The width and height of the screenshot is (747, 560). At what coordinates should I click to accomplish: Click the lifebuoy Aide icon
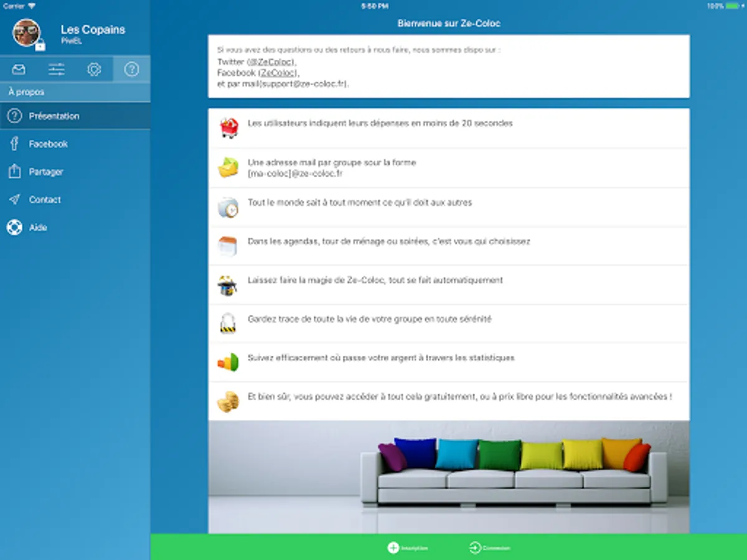[x=14, y=228]
